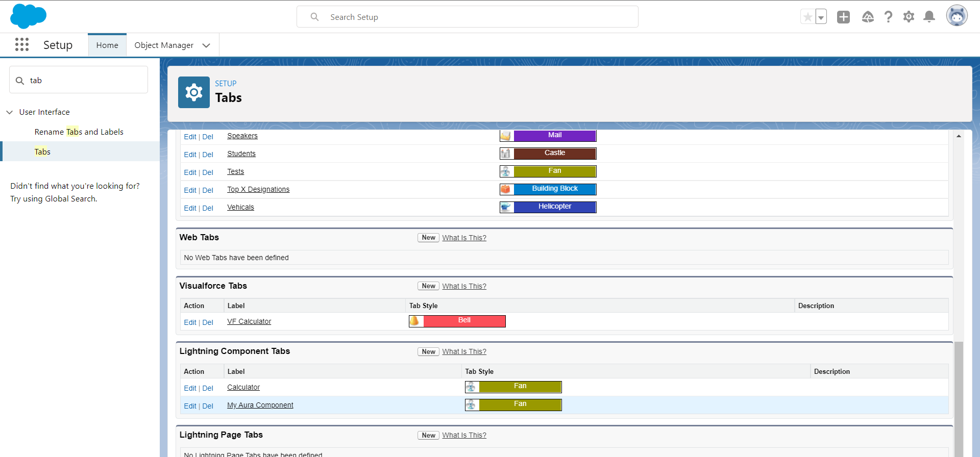
Task: Open the user profile avatar
Action: pos(957,16)
